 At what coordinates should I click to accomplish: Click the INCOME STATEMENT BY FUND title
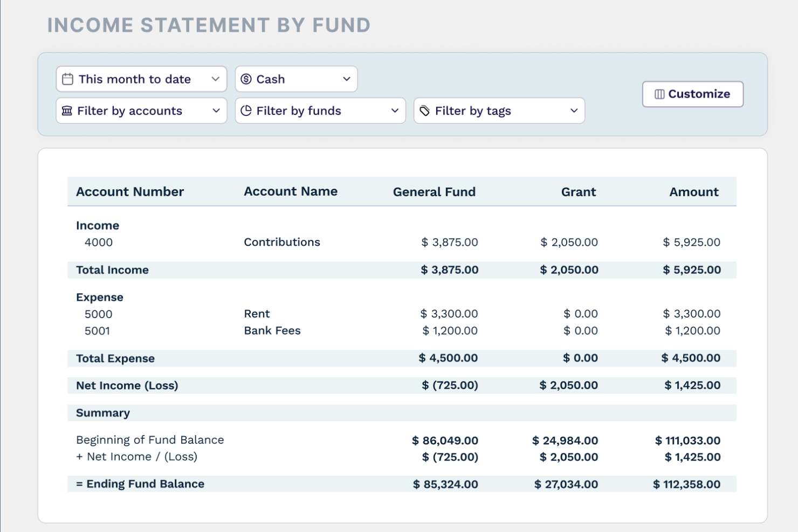[209, 25]
